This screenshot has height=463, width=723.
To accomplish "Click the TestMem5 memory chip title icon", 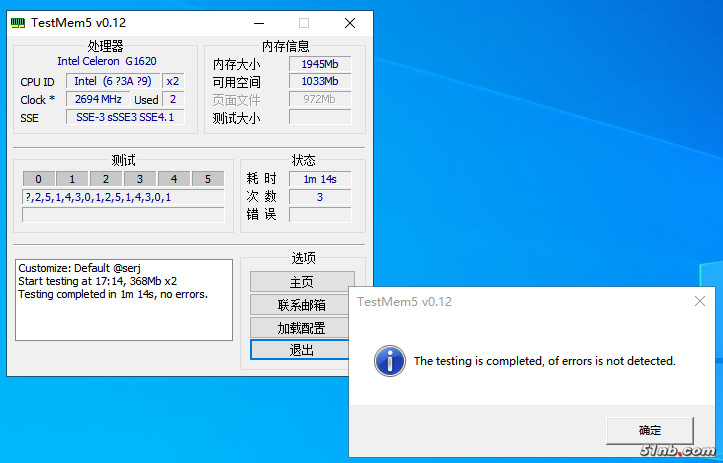I will 19,22.
